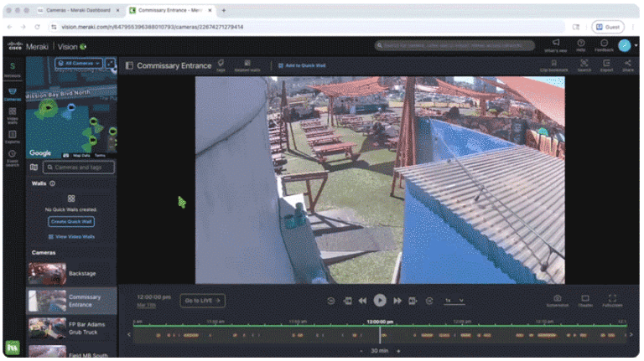This screenshot has width=644, height=361.
Task: Open the All Cameras map filter dropdown
Action: (x=79, y=63)
